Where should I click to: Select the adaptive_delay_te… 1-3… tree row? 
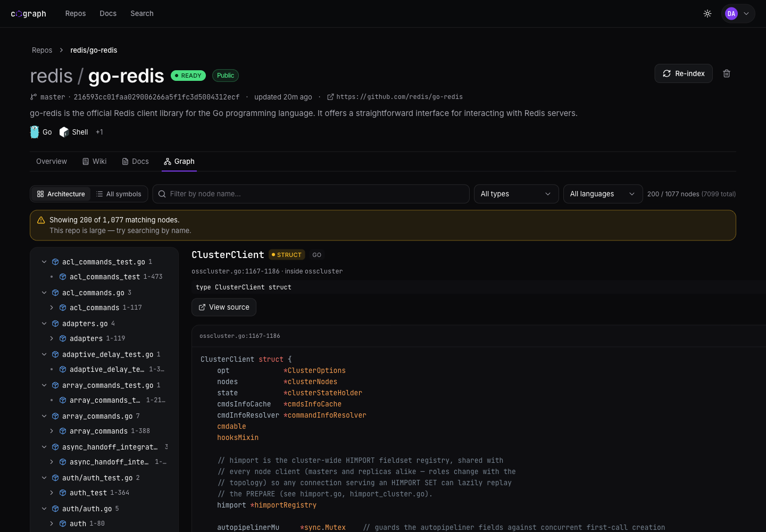point(107,369)
